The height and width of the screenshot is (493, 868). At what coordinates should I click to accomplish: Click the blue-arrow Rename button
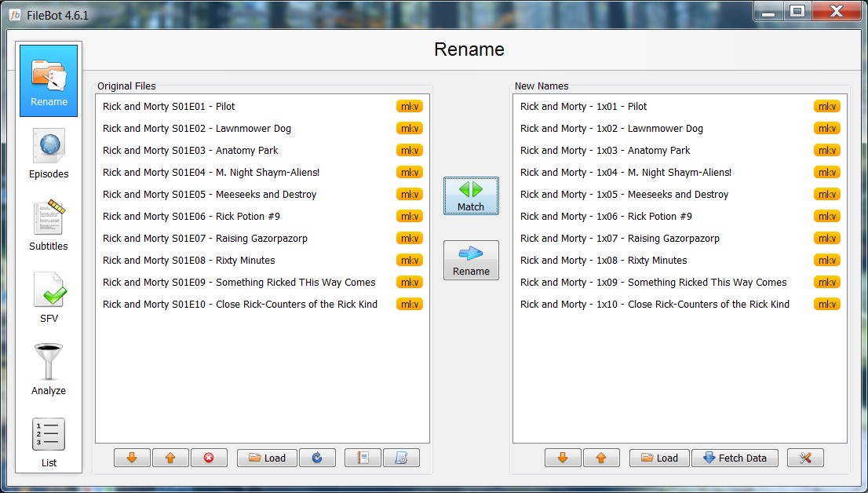coord(471,261)
